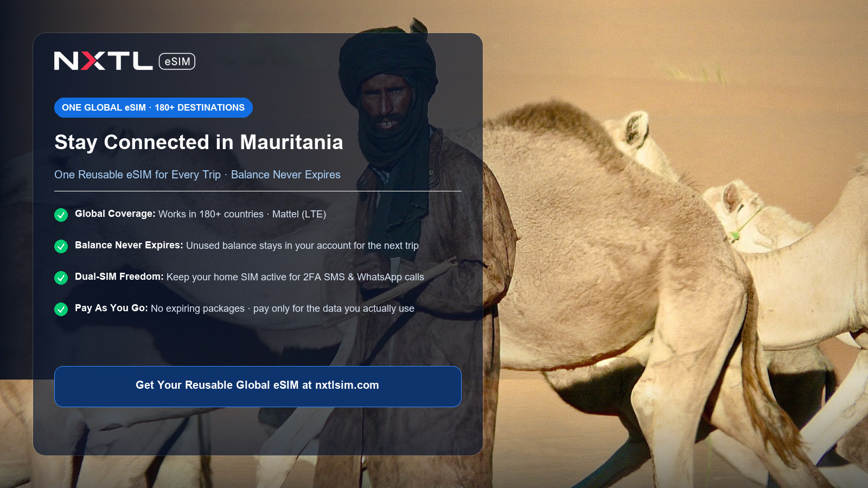Viewport: 868px width, 488px height.
Task: Click the Mattel (LTE) carrier text
Action: point(299,214)
